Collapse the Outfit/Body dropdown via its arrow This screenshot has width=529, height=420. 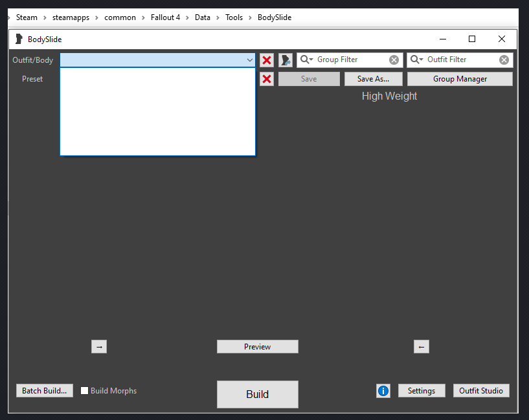[x=250, y=60]
